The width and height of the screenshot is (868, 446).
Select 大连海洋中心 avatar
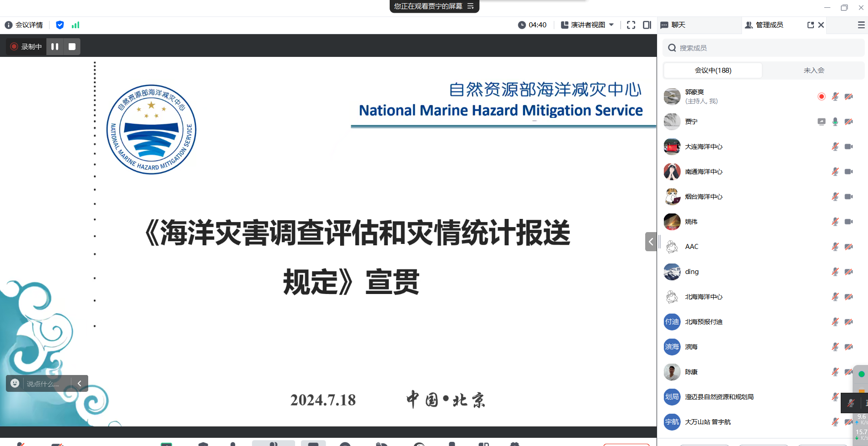tap(672, 147)
